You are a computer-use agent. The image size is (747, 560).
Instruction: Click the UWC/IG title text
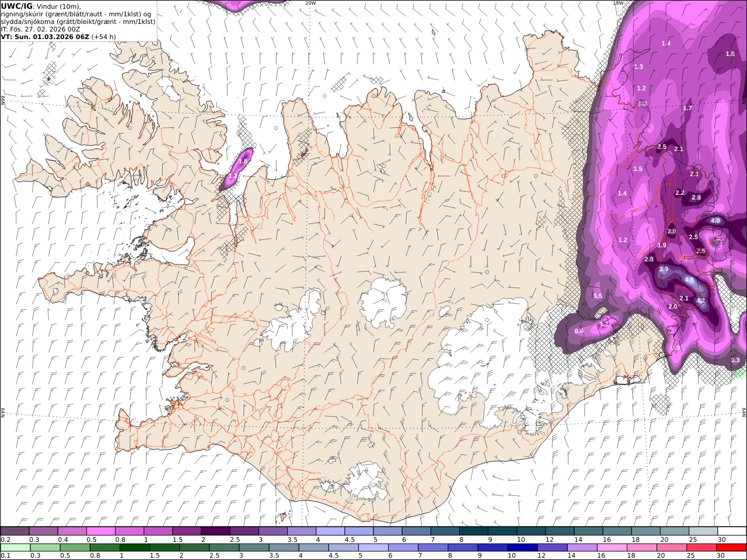(16, 6)
